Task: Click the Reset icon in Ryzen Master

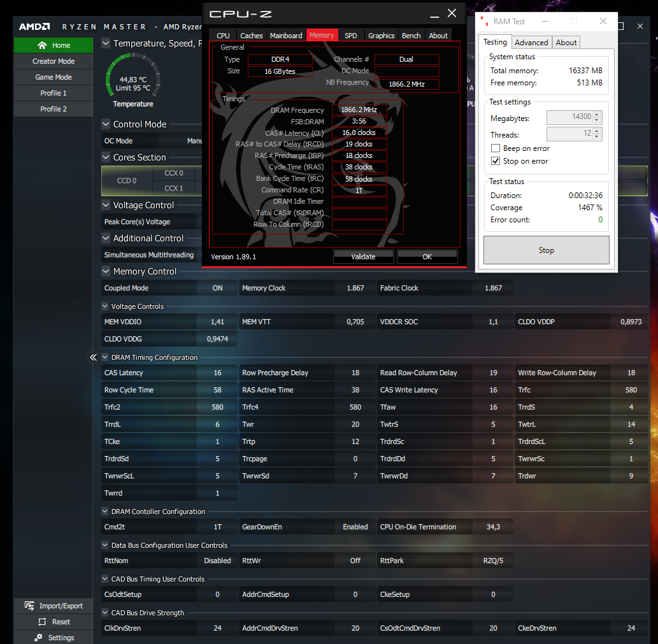Action: click(x=42, y=621)
